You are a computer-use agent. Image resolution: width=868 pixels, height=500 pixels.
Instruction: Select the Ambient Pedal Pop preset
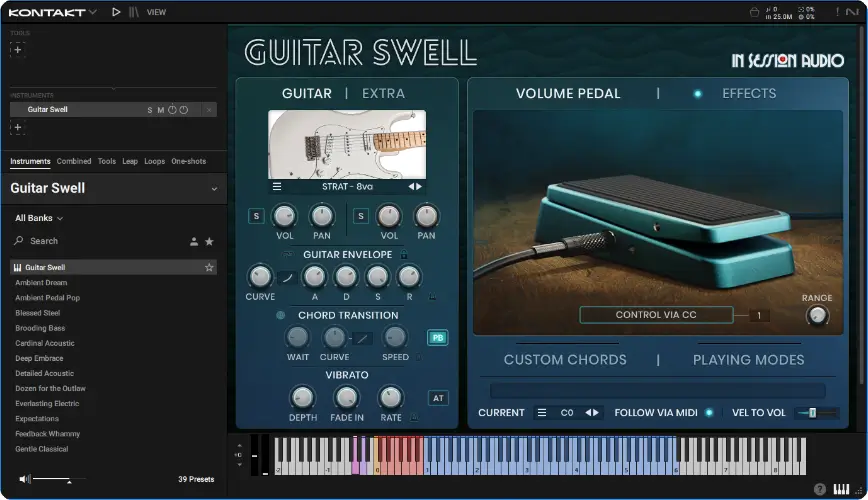tap(48, 297)
